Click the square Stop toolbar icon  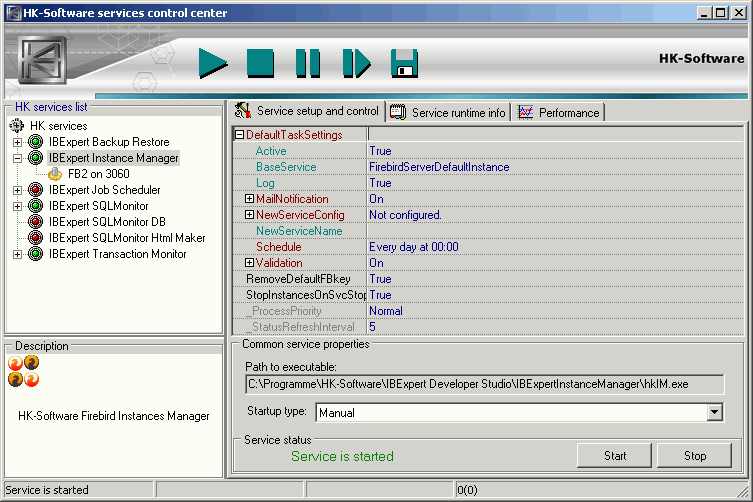[x=260, y=63]
